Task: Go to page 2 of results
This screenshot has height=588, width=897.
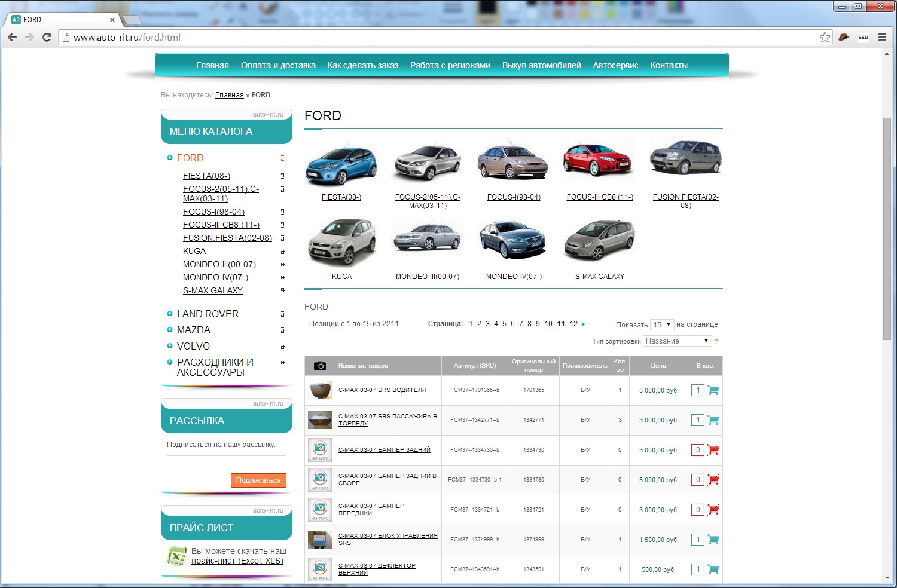Action: coord(479,324)
